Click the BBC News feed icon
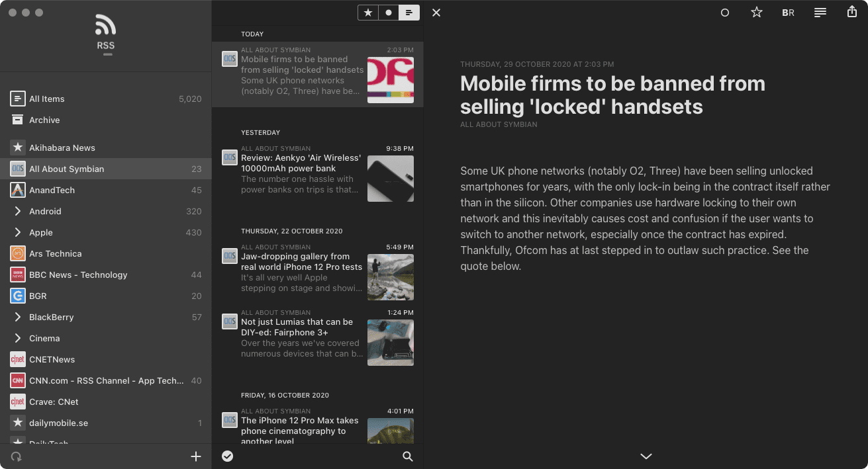The width and height of the screenshot is (868, 469). coord(18,275)
